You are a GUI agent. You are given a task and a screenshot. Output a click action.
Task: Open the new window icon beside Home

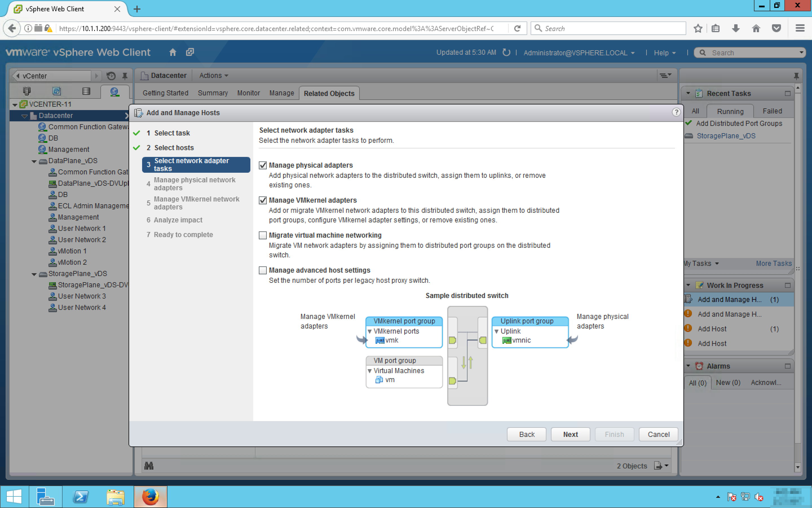(x=190, y=52)
